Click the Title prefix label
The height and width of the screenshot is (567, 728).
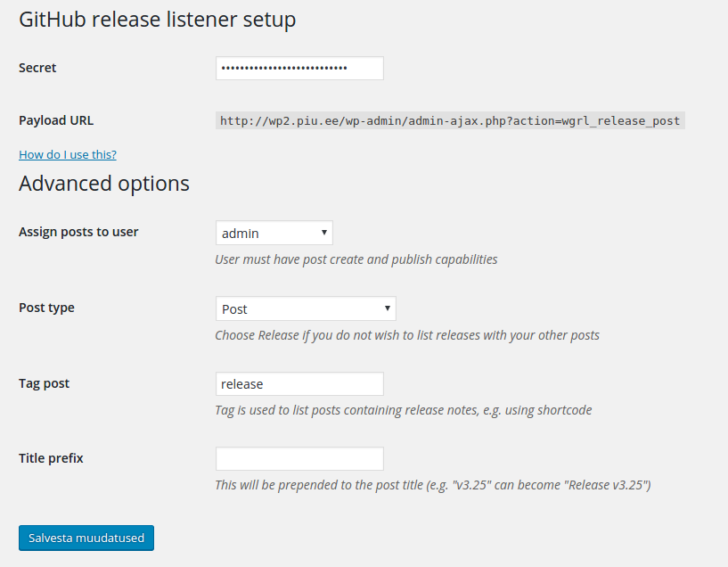[51, 458]
